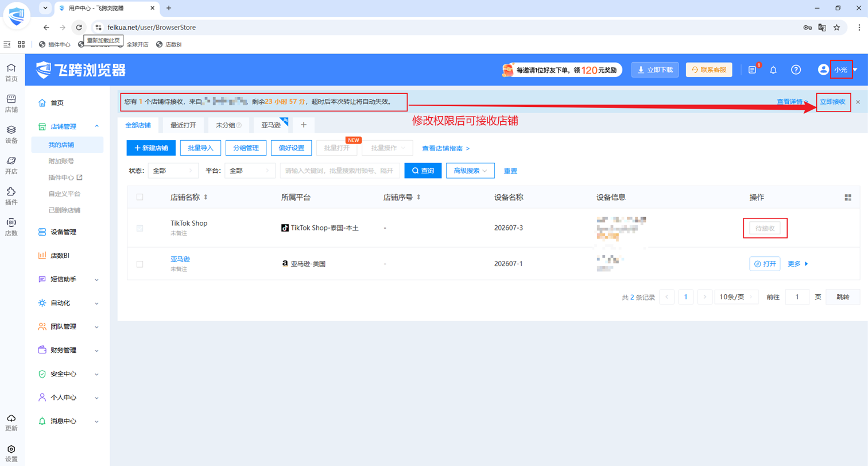Image resolution: width=868 pixels, height=466 pixels.
Task: Switch to the 全部店铺 tab
Action: 138,125
